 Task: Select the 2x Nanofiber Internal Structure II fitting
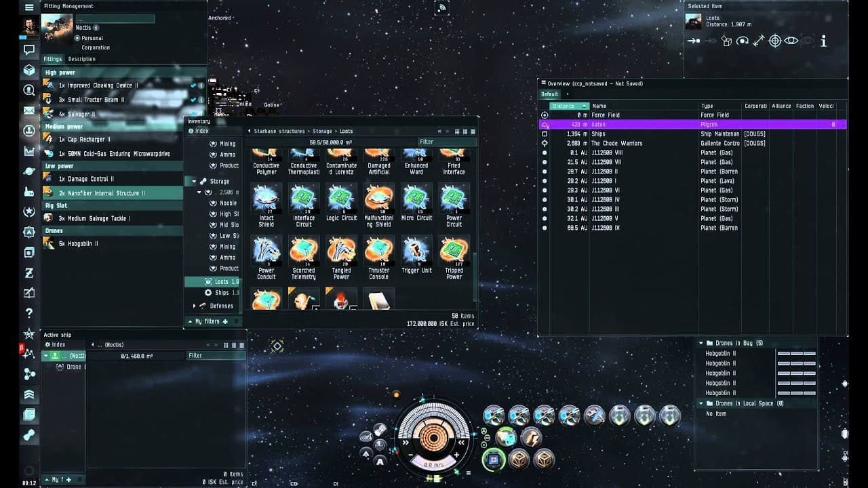coord(113,193)
